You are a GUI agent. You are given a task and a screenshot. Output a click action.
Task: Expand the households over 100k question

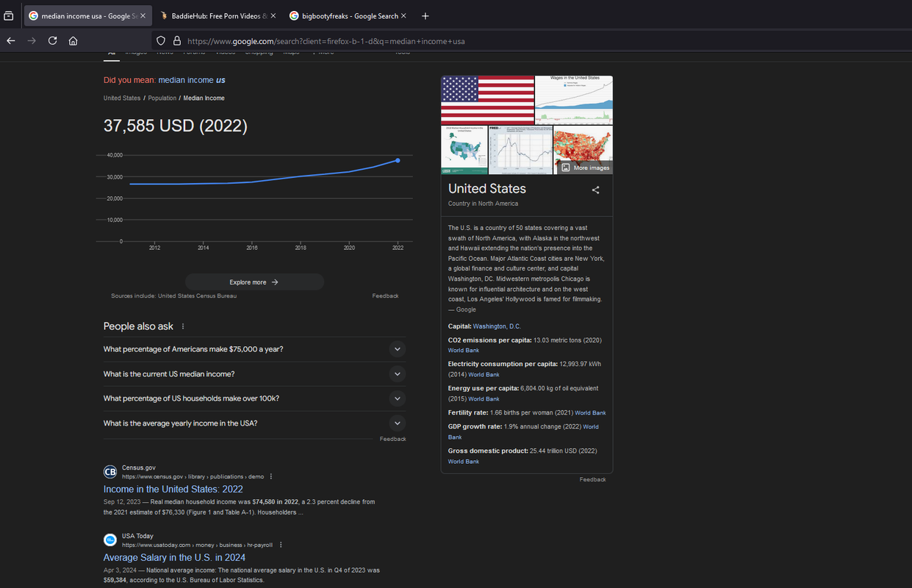(254, 398)
